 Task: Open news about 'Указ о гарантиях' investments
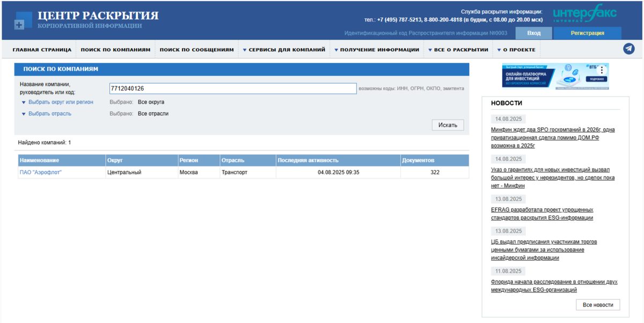click(553, 178)
